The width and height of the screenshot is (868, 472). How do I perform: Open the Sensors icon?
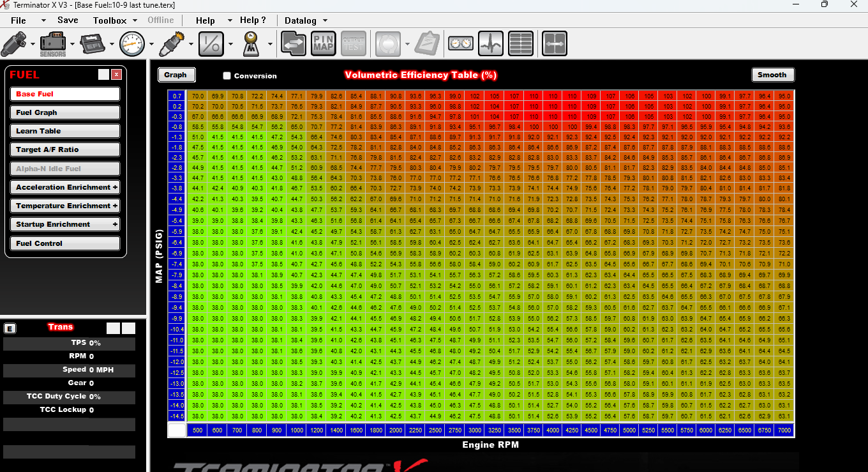53,44
